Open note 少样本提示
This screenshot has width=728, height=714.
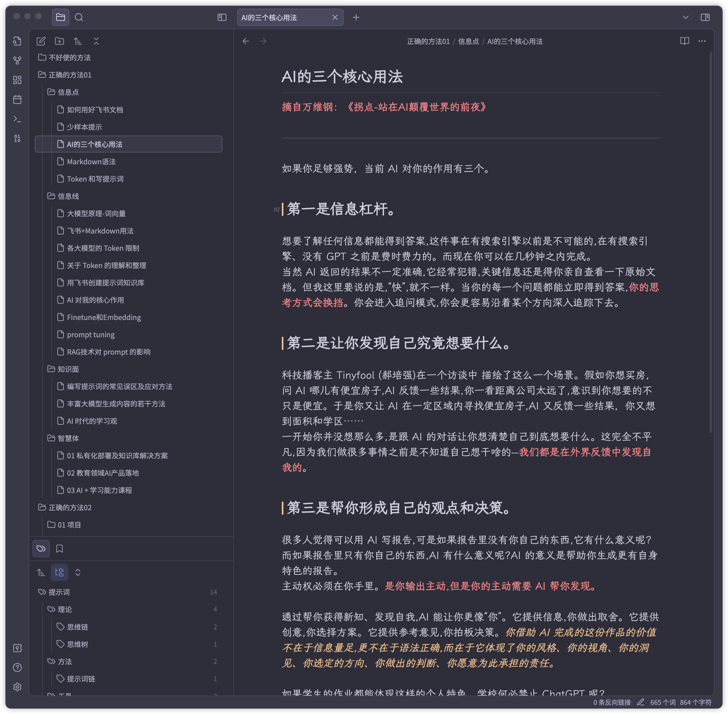click(x=128, y=127)
